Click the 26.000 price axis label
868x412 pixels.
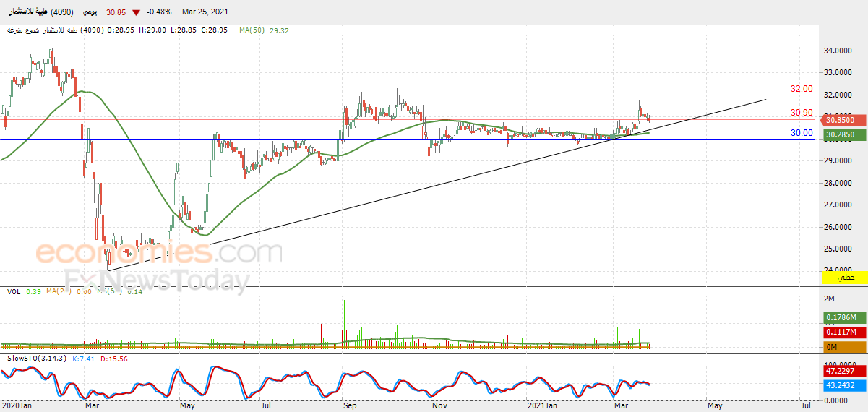click(836, 227)
